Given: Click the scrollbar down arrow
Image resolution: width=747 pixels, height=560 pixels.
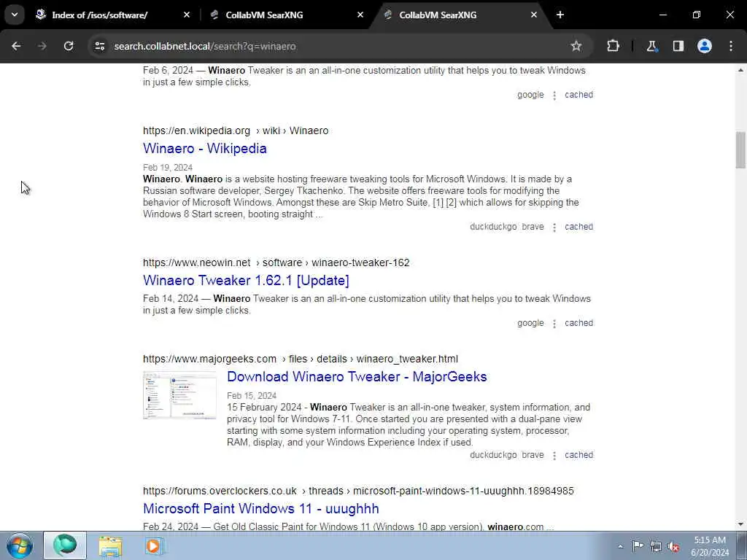Looking at the screenshot, I should pos(740,524).
